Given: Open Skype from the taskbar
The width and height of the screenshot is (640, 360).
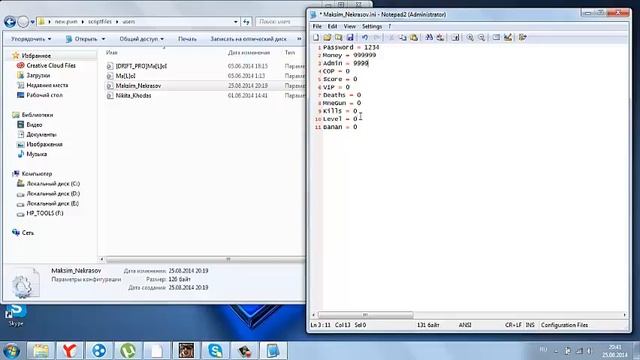Looking at the screenshot, I should click(x=215, y=351).
